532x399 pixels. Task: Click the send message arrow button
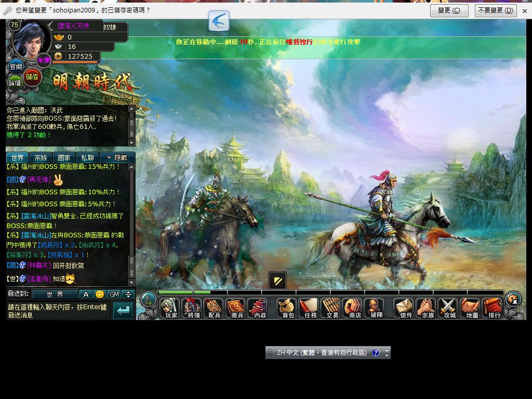pyautogui.click(x=123, y=310)
